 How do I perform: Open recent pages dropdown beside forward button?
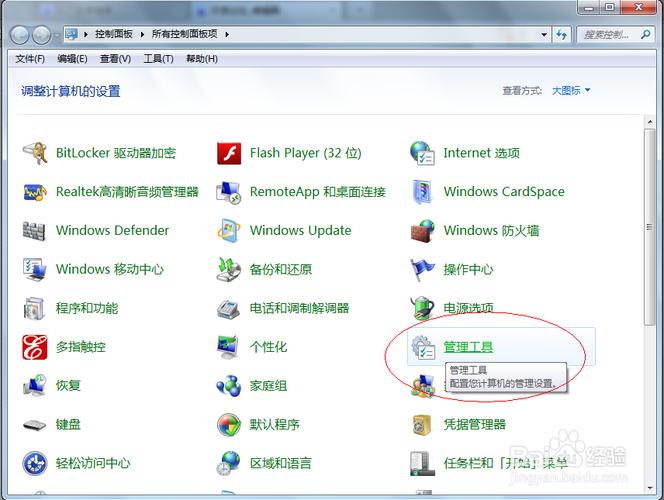57,35
